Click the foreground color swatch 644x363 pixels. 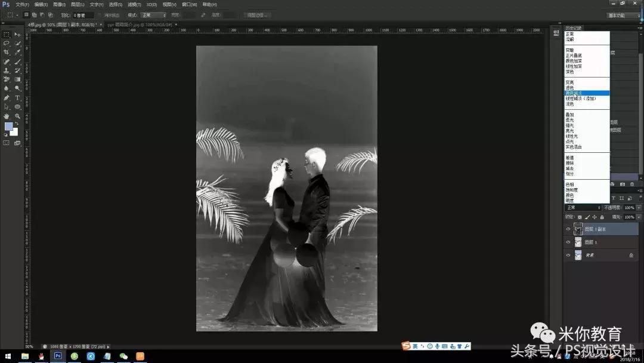[8, 126]
